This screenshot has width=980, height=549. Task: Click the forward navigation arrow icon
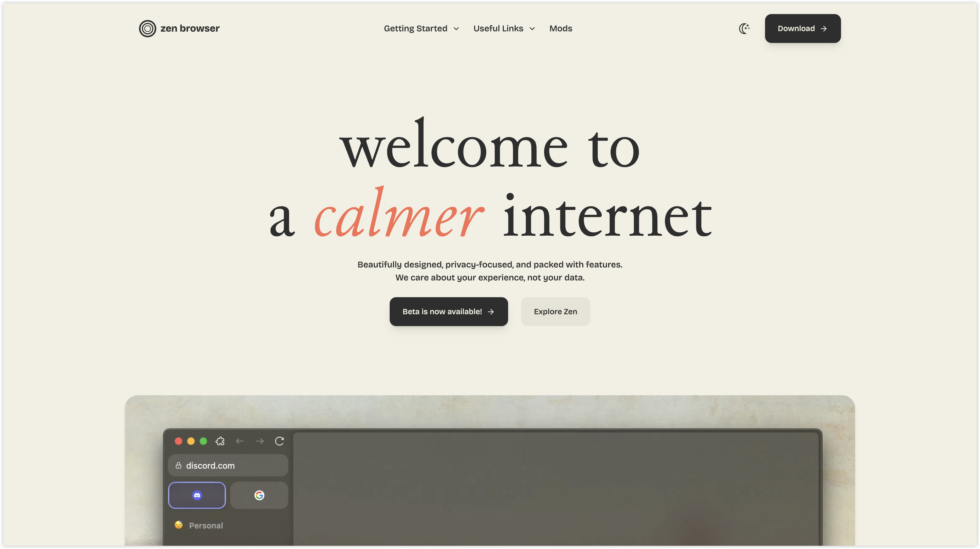pyautogui.click(x=259, y=441)
